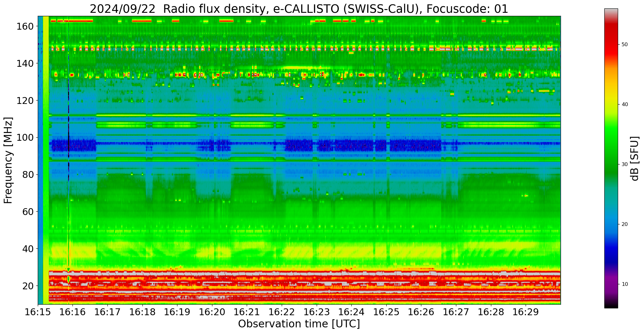Click the 16:15 time tick label
This screenshot has height=333, width=644.
click(38, 312)
